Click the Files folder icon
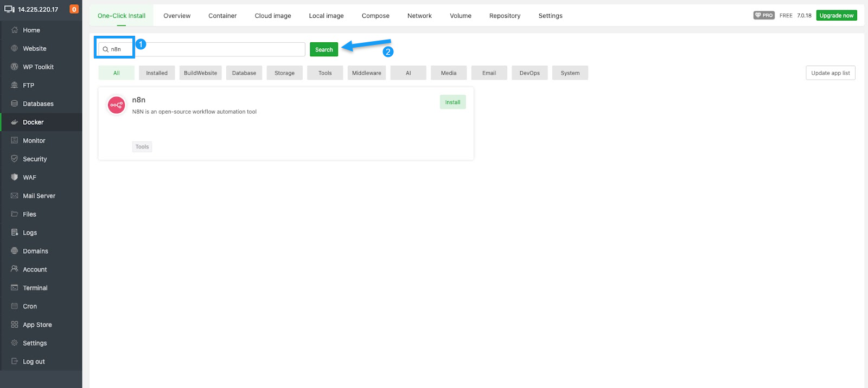The image size is (868, 388). pyautogui.click(x=15, y=214)
